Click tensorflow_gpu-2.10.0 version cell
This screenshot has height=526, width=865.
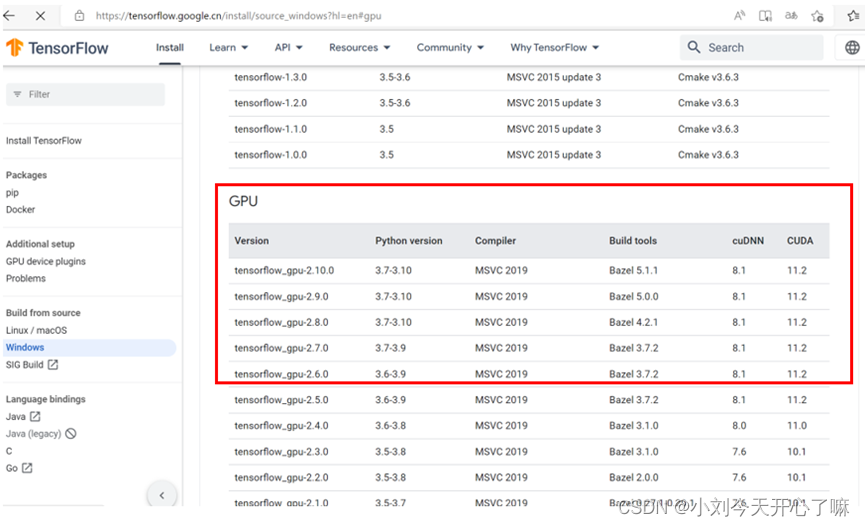point(284,270)
